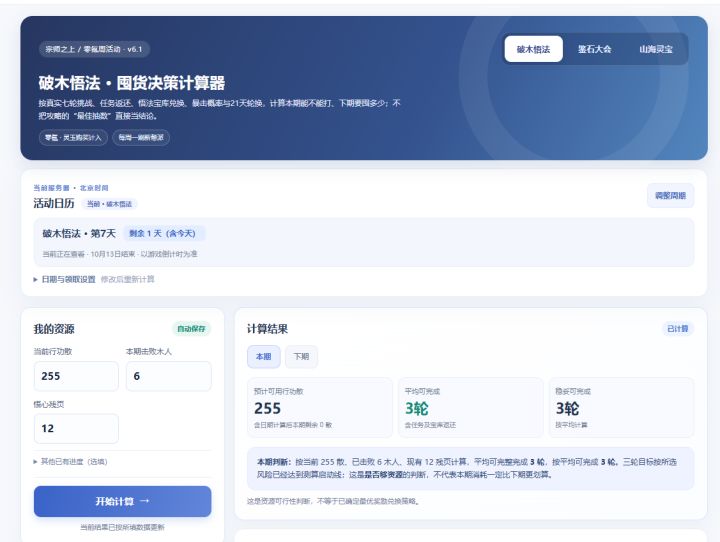The height and width of the screenshot is (542, 720).
Task: Click the 活动日历 heading
Action: (x=54, y=203)
